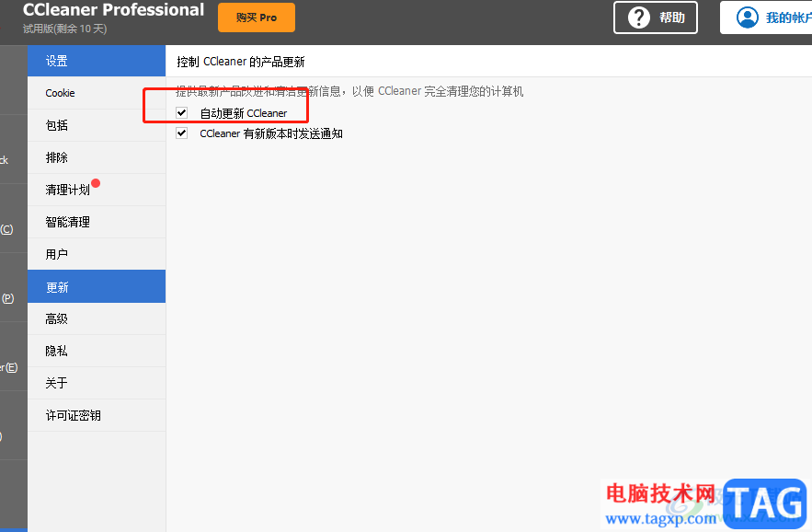
Task: Click the 试用版(剩余 10 天) trial text
Action: coord(64,29)
